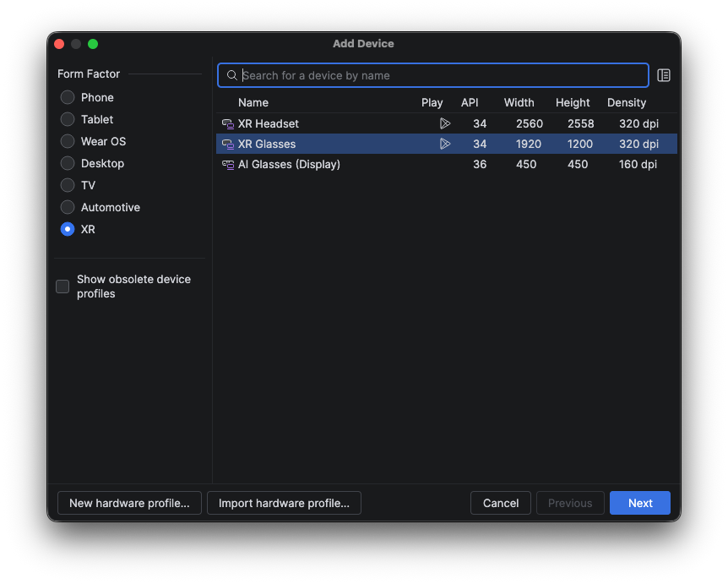Click the XR Glasses device icon
728x584 pixels.
pyautogui.click(x=227, y=144)
